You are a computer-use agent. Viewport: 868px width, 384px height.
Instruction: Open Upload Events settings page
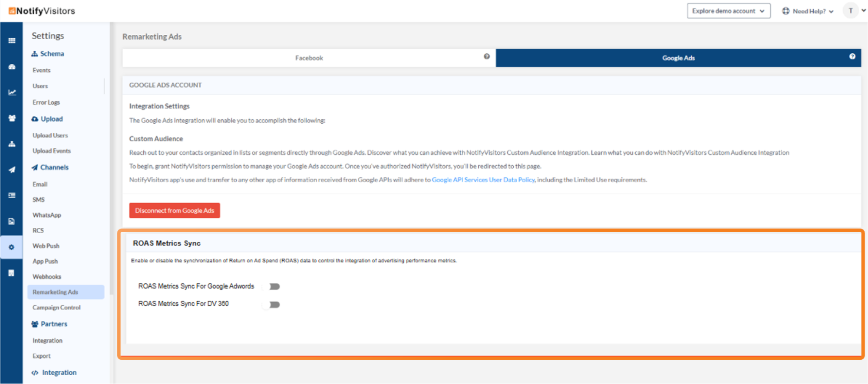(52, 151)
